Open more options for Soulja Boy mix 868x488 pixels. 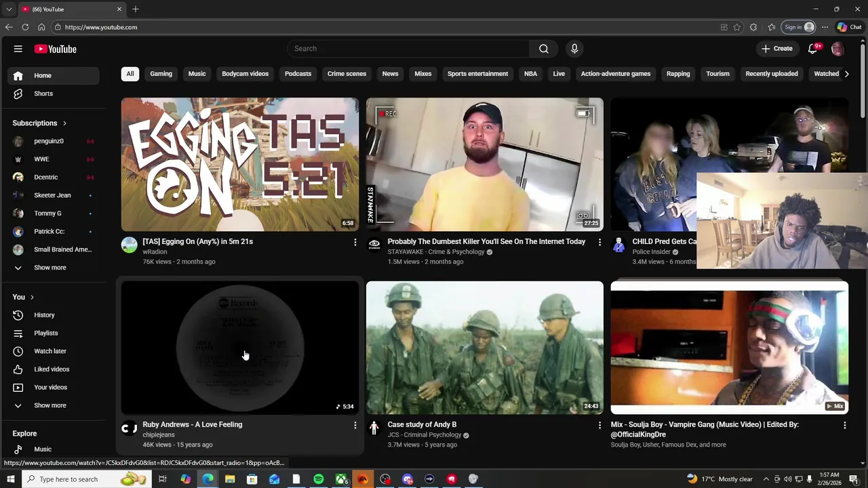pyautogui.click(x=844, y=425)
